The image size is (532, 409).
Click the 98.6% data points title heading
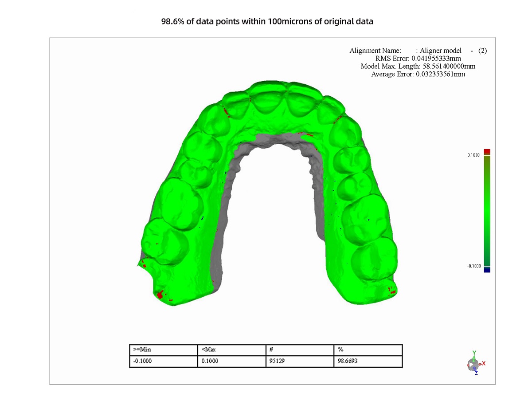[x=267, y=21]
